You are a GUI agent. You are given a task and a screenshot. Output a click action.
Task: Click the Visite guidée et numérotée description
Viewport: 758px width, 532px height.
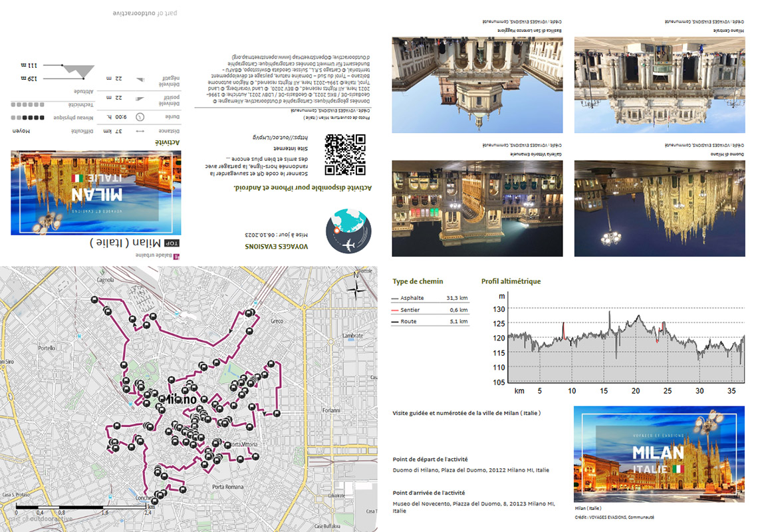[x=467, y=413]
